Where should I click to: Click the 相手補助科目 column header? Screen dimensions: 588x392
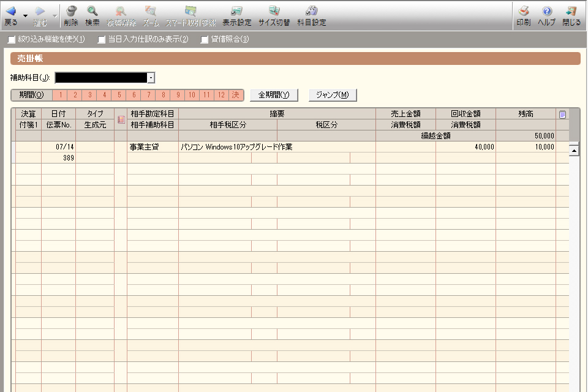tap(153, 125)
